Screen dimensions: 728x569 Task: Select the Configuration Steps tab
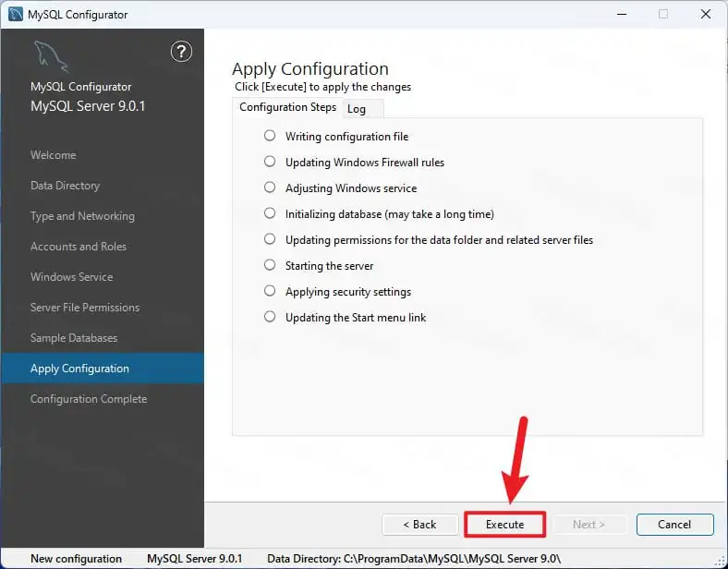[288, 107]
